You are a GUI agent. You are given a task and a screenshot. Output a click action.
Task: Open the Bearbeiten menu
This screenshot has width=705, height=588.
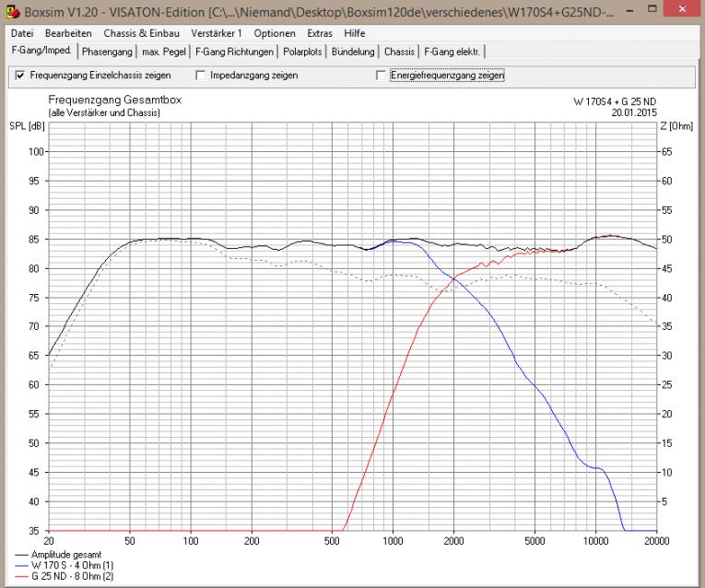pos(68,33)
